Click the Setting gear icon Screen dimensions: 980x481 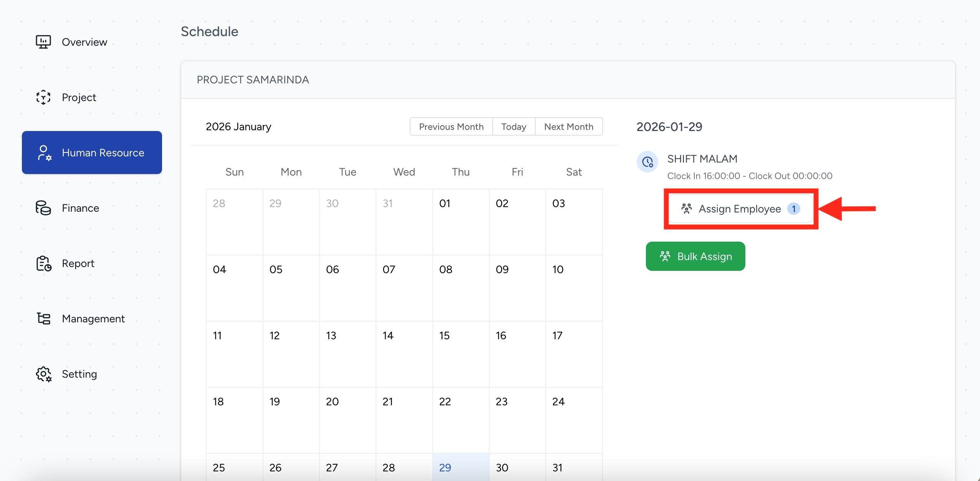tap(43, 374)
